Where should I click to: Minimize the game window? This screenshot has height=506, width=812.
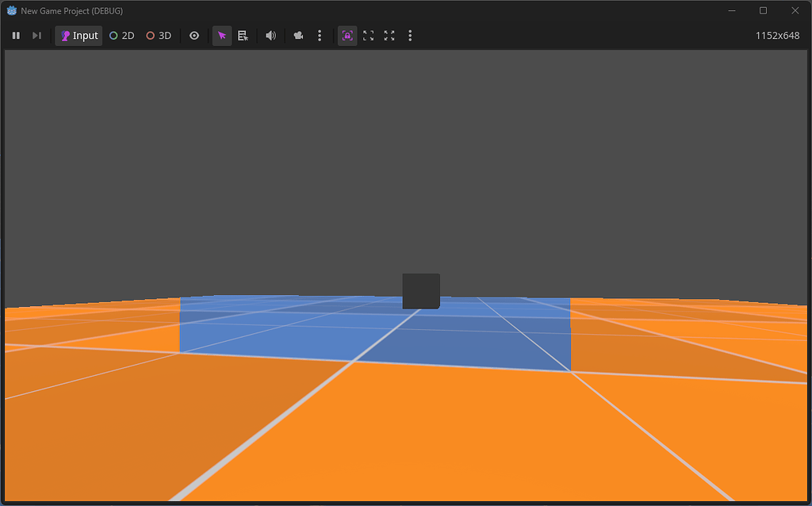point(732,10)
